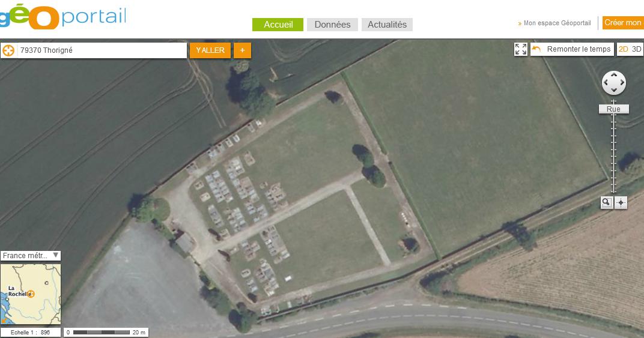Image resolution: width=644 pixels, height=338 pixels.
Task: Pan map down with pan control arrow
Action: click(614, 90)
